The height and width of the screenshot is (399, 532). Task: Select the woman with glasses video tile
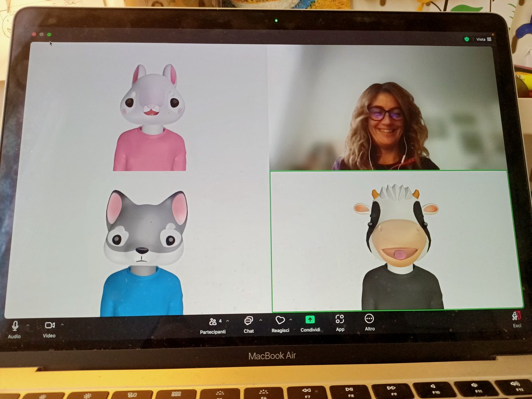coord(387,107)
